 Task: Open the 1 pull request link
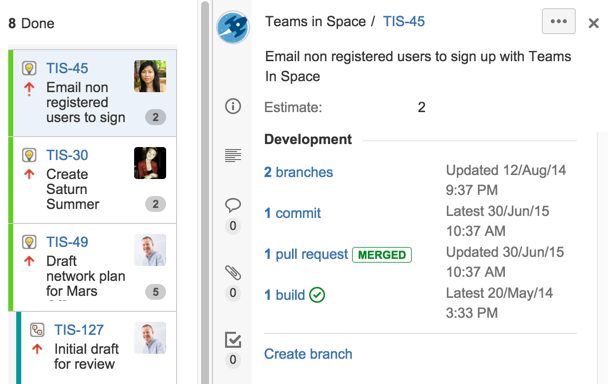(x=306, y=254)
